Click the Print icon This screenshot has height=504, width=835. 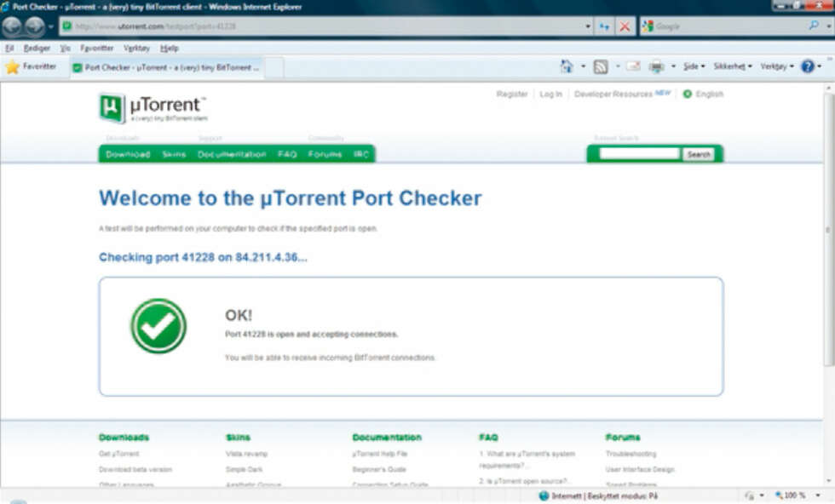(x=657, y=66)
